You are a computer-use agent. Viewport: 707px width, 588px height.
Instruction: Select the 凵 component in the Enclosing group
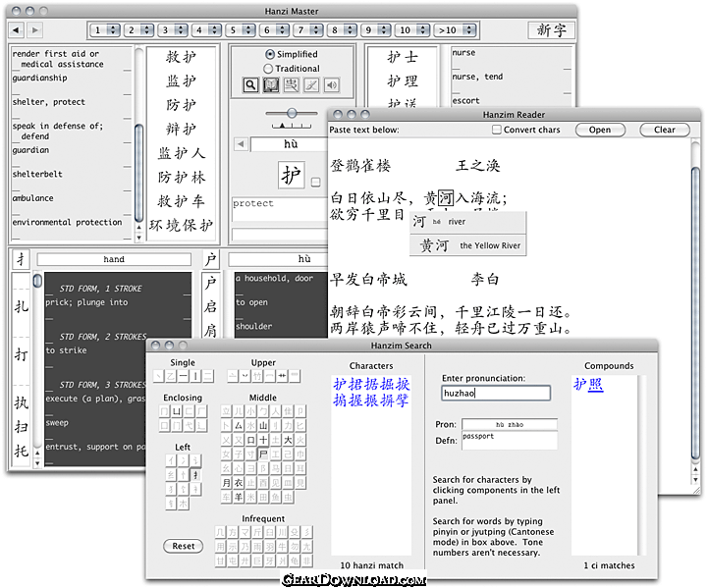click(x=177, y=410)
